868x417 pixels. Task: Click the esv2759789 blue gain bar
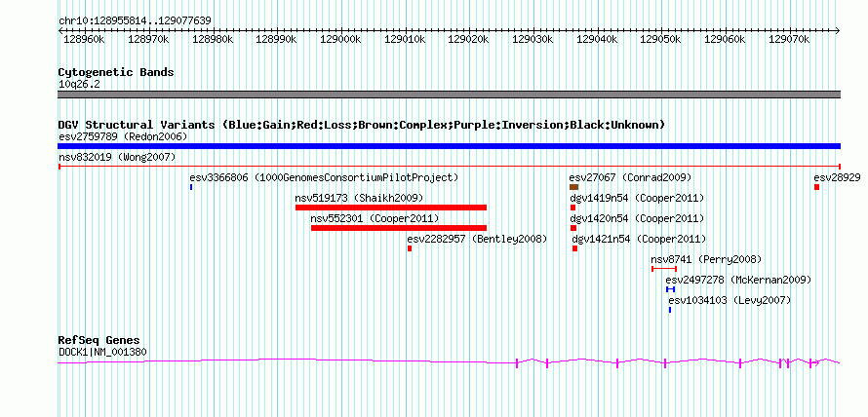coord(449,146)
